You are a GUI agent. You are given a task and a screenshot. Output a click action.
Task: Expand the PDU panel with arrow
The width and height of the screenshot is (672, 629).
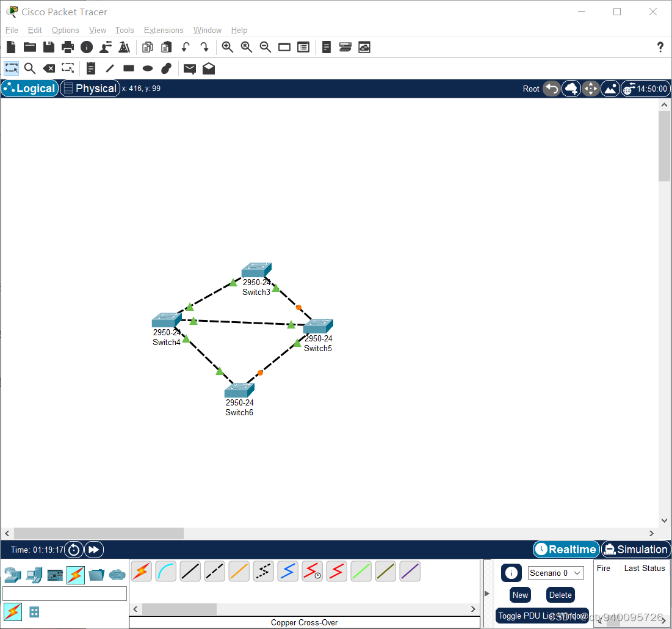[487, 594]
